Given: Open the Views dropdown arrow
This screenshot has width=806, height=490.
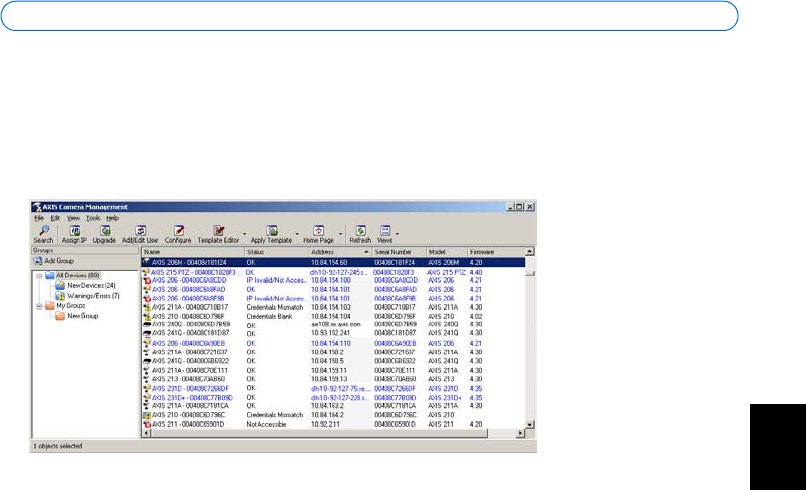Looking at the screenshot, I should (x=397, y=234).
